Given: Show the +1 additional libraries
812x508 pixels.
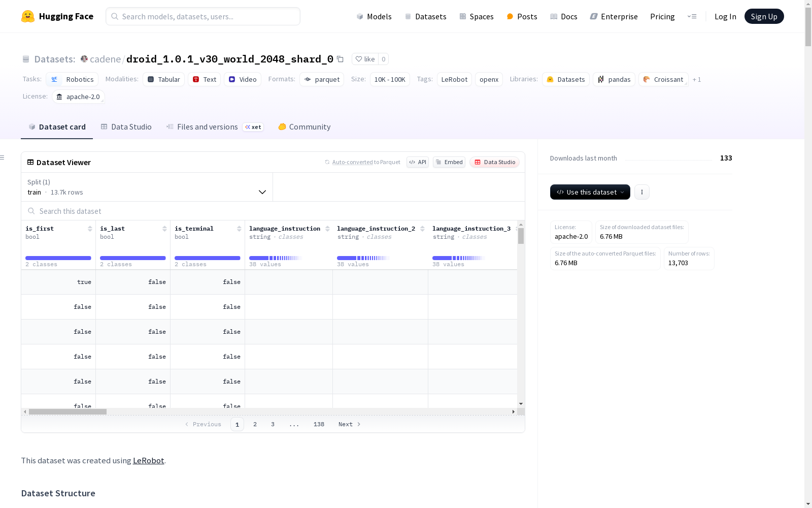Looking at the screenshot, I should click(697, 79).
